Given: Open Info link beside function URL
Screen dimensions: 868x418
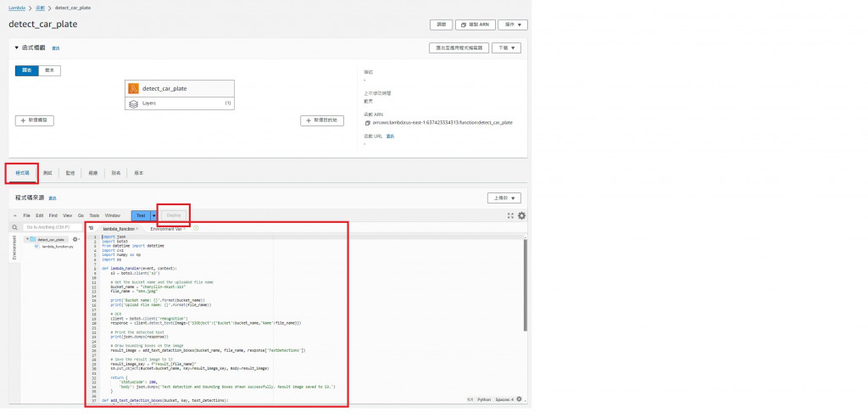Looking at the screenshot, I should click(390, 136).
